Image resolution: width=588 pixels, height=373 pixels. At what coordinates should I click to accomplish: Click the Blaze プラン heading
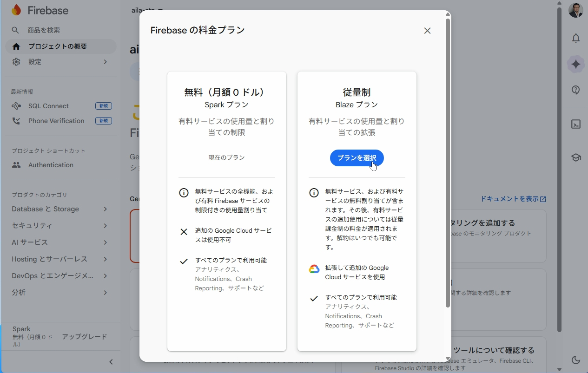tap(357, 105)
